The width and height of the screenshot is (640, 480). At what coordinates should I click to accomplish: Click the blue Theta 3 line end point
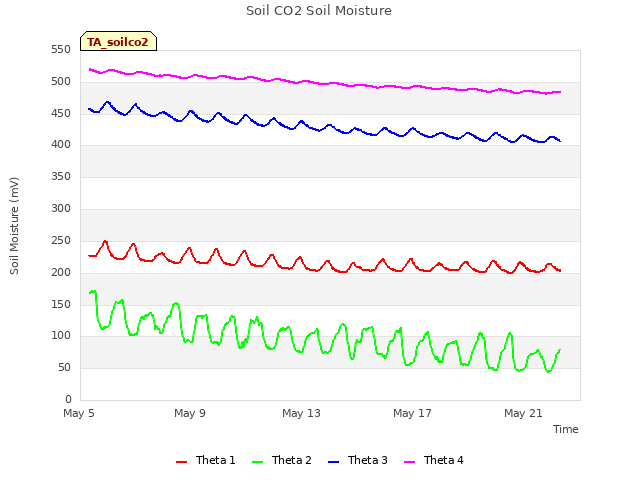(560, 141)
